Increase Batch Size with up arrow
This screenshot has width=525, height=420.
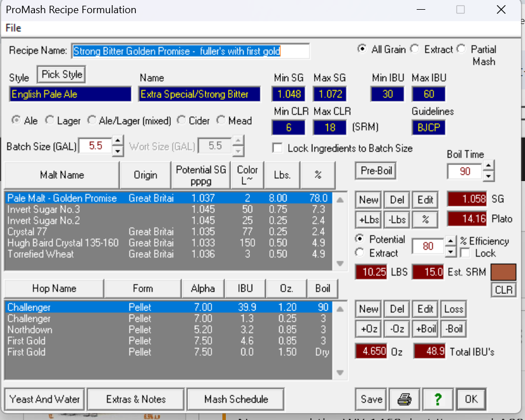[x=117, y=140]
